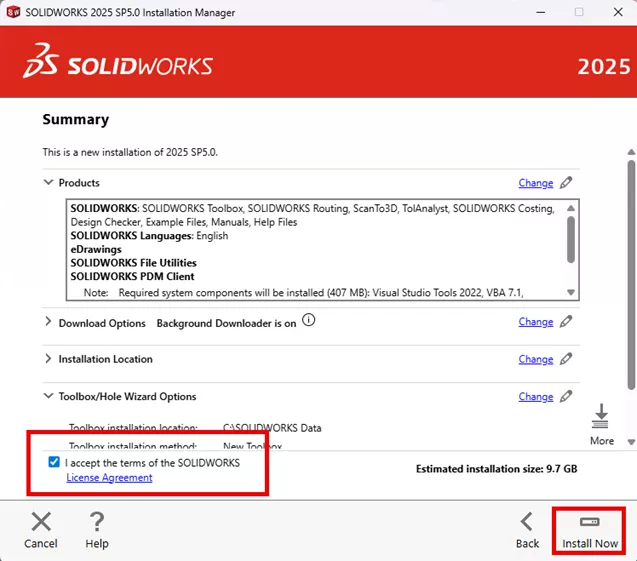
Task: Click the 'SOLIDWORKS File Utilities' entry
Action: (133, 263)
